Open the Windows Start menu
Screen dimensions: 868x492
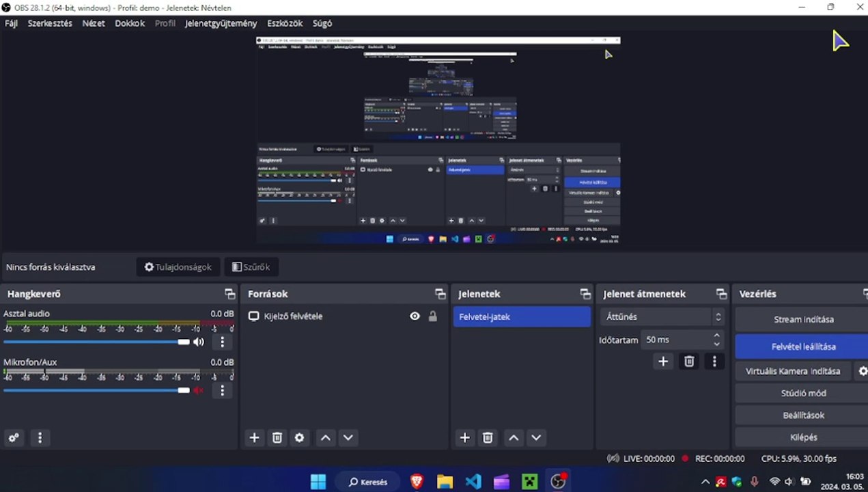(x=318, y=482)
